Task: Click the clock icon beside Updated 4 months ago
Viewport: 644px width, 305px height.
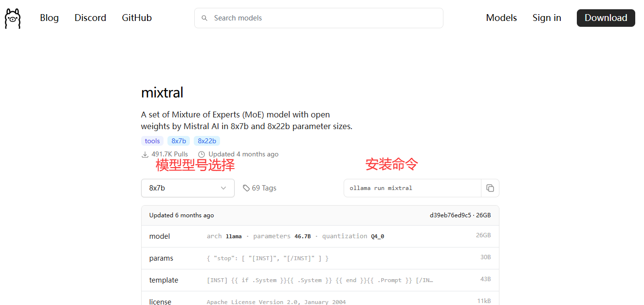Action: (x=202, y=154)
